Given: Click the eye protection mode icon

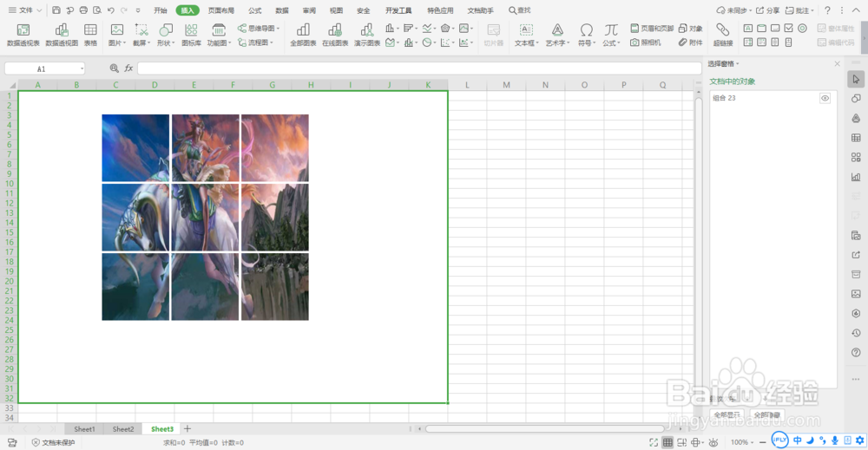Looking at the screenshot, I should 713,442.
